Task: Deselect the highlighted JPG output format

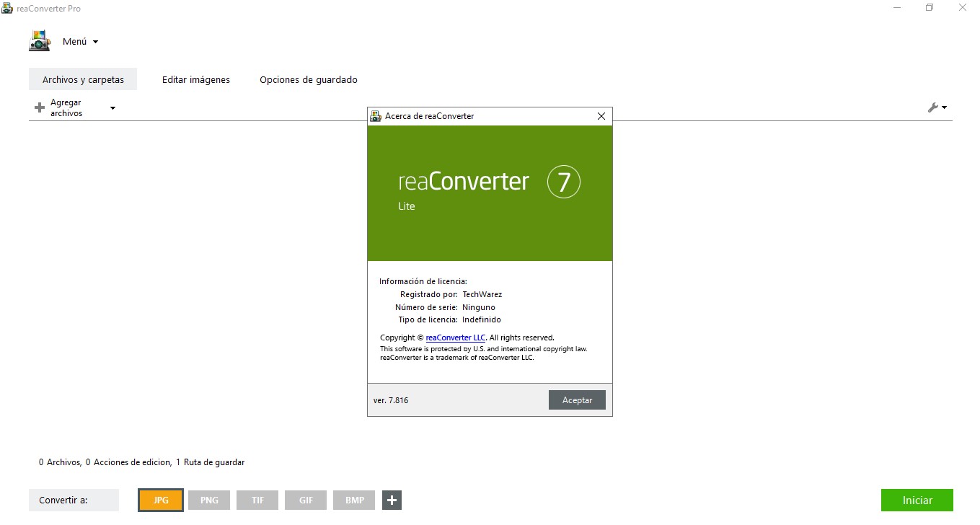Action: click(x=160, y=500)
